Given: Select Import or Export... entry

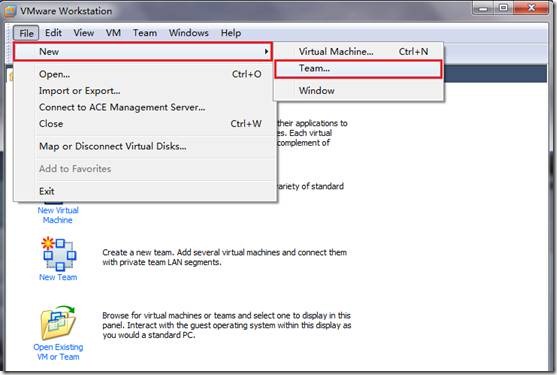Looking at the screenshot, I should (145, 91).
